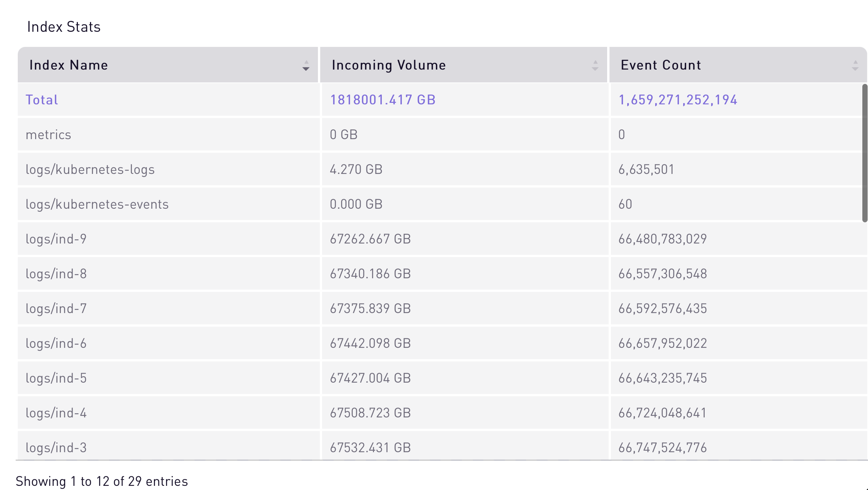Select logs/ind-7 index name
This screenshot has width=868, height=490.
[56, 309]
